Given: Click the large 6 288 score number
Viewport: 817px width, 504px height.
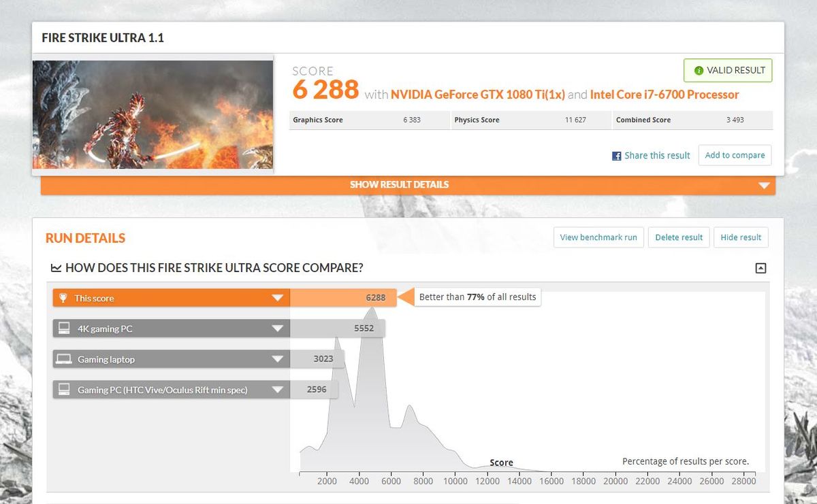Looking at the screenshot, I should (x=325, y=90).
